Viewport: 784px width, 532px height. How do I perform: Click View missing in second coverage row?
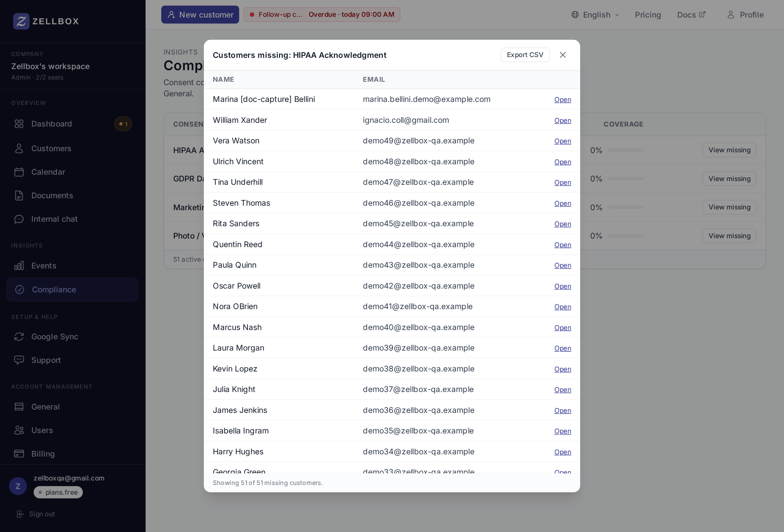point(729,179)
